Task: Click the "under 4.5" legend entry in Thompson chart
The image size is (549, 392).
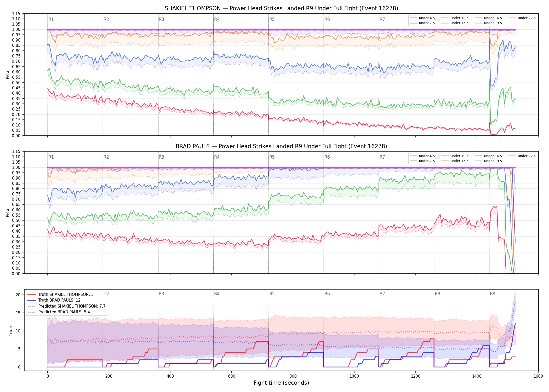Action: coord(422,18)
